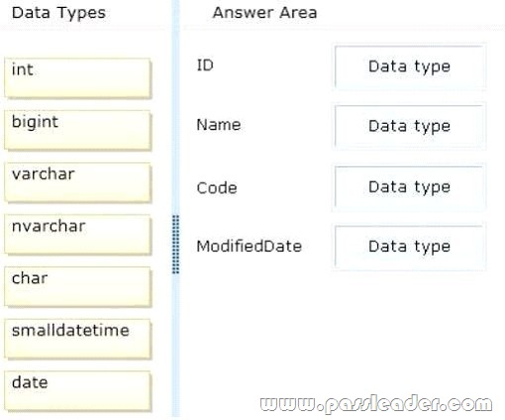Open the www.passleader.com watermark link
This screenshot has height=420, width=505.
coord(376,404)
